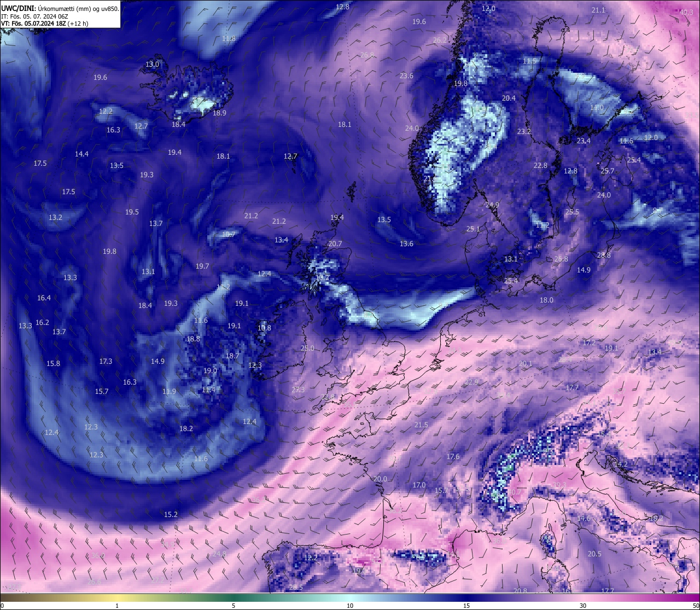700x610 pixels.
Task: Click the 15.2 value label
Action: tap(171, 515)
